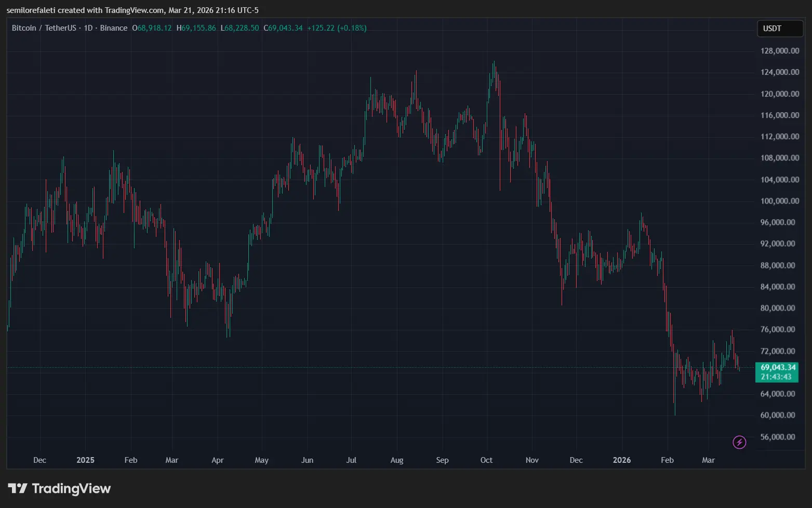Image resolution: width=812 pixels, height=508 pixels.
Task: Click the dotted current price line
Action: (x=364, y=367)
